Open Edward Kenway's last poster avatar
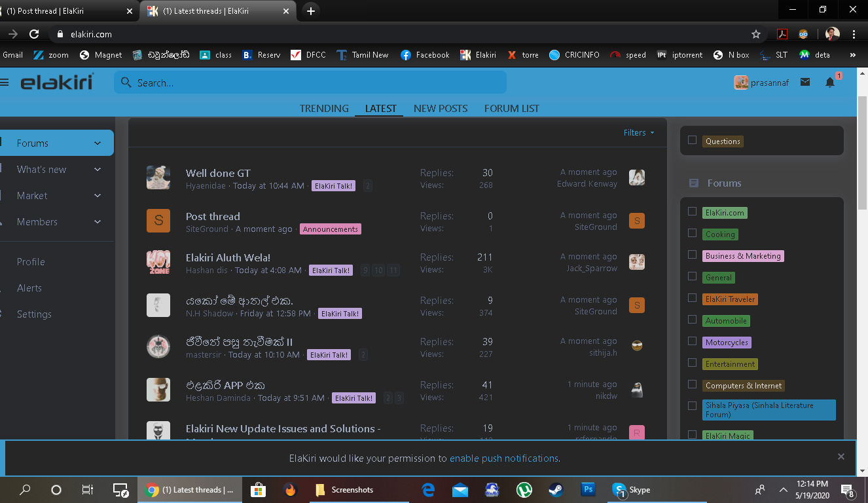The image size is (868, 503). [637, 177]
